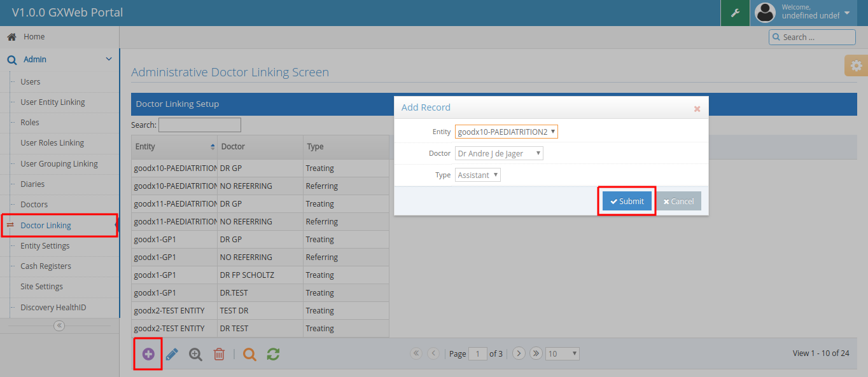Submit the Add Record form
The image size is (868, 377).
(627, 201)
